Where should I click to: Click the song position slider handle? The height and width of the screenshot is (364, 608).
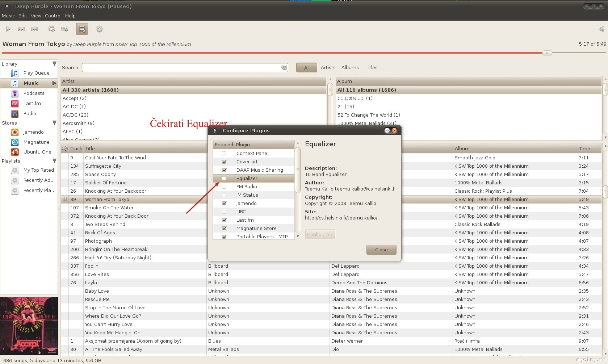coord(547,53)
